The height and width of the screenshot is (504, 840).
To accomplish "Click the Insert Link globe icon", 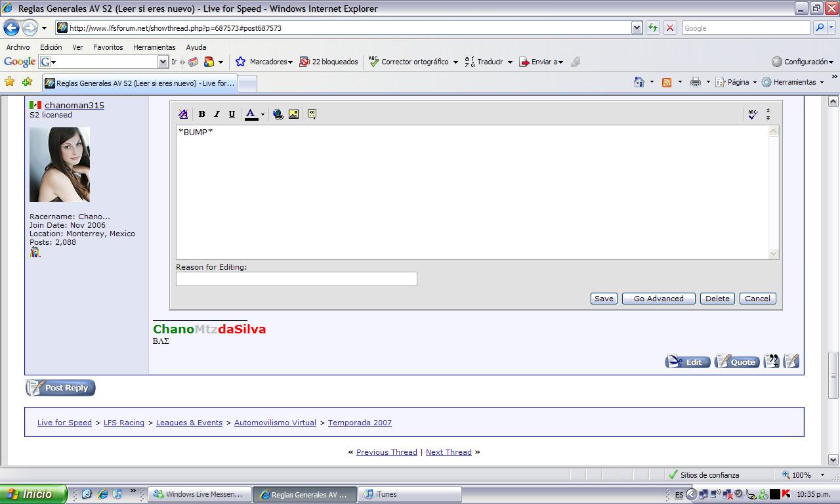I will [278, 114].
